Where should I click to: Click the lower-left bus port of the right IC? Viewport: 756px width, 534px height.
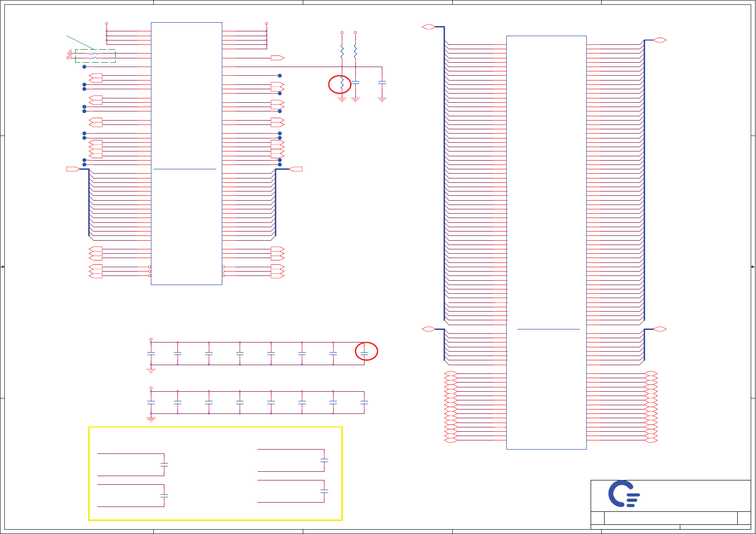coord(429,329)
